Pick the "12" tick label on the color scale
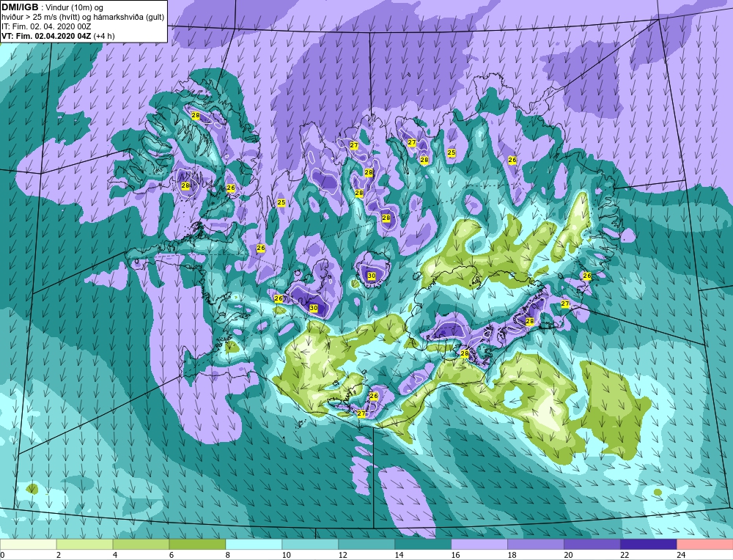This screenshot has width=733, height=560. tap(342, 555)
